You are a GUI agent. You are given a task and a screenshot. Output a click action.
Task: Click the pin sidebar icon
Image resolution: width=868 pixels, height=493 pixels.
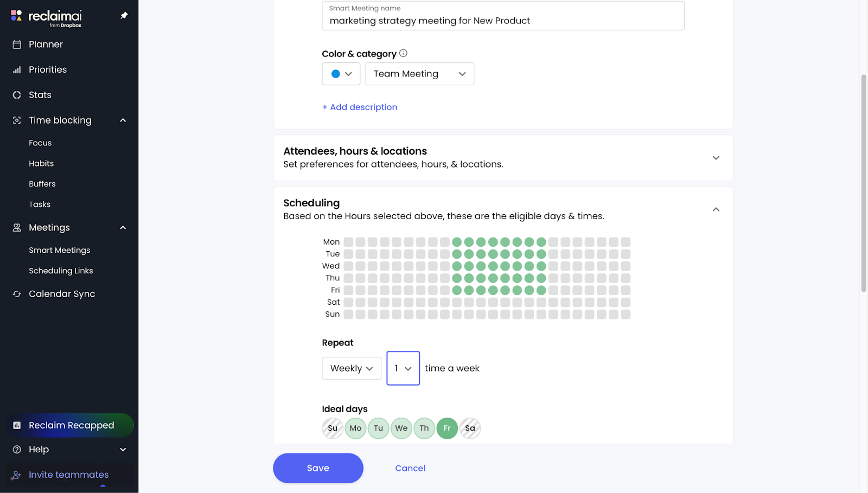(124, 16)
